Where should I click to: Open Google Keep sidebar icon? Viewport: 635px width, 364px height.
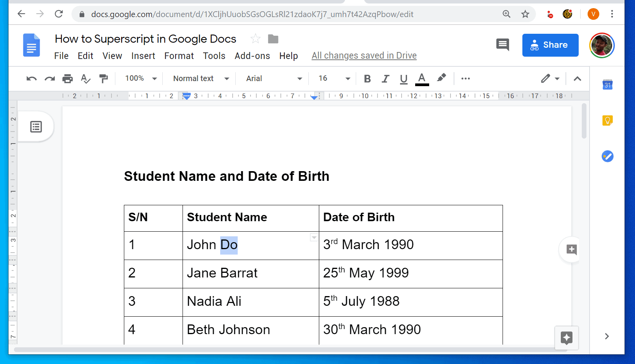tap(607, 121)
